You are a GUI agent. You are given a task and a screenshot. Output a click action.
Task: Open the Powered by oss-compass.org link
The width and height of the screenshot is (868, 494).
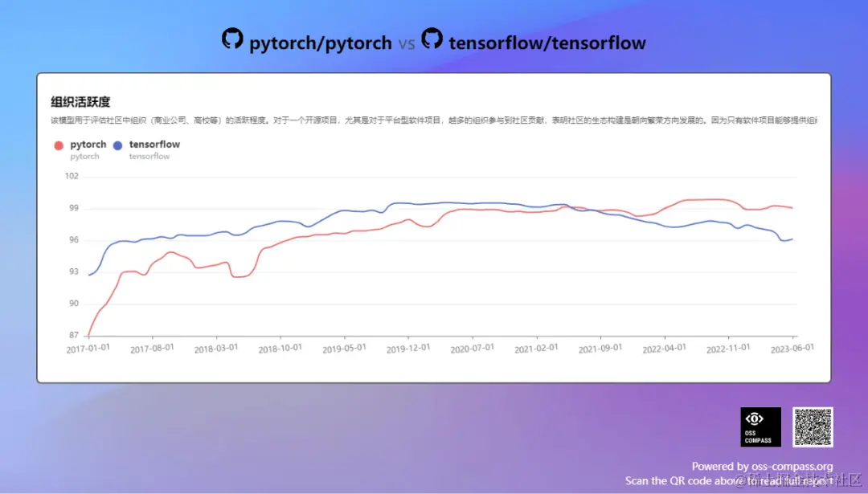pyautogui.click(x=762, y=467)
